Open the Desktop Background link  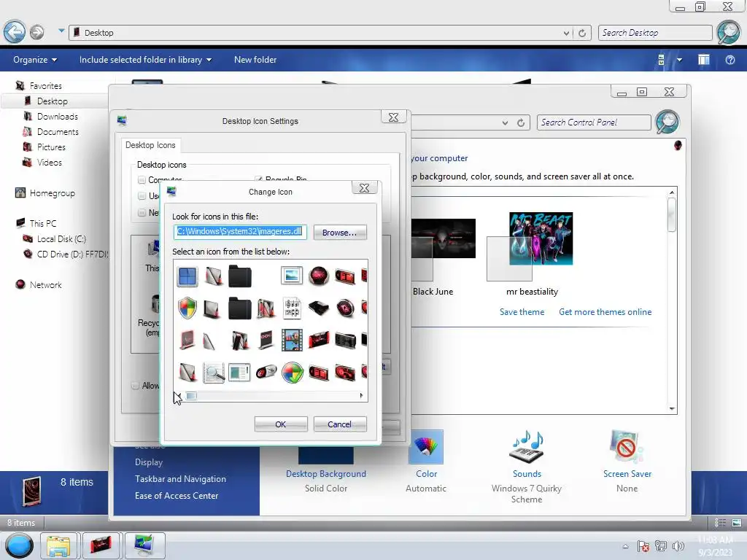[x=326, y=474]
